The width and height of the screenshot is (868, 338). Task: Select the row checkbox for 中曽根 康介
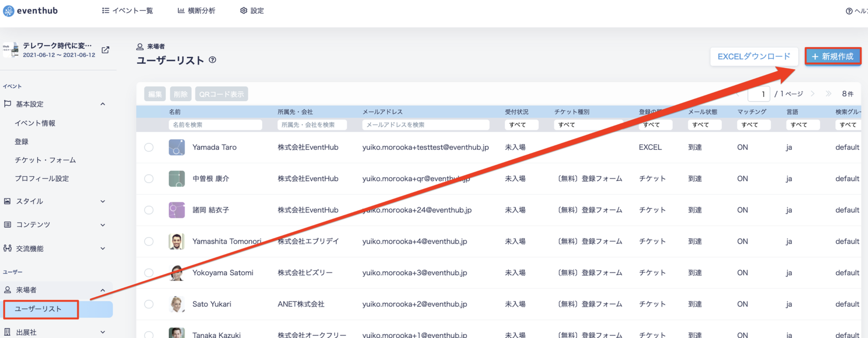(x=148, y=179)
